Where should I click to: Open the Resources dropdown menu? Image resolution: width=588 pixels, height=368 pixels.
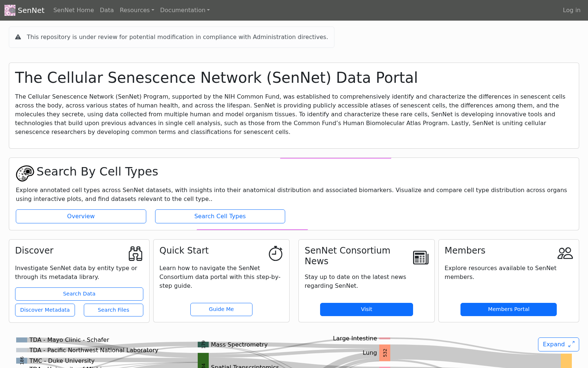tap(137, 10)
